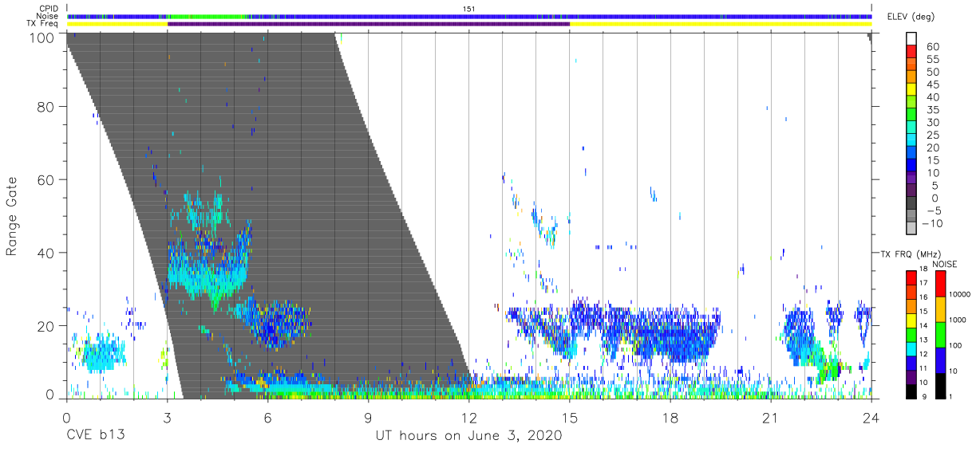Select the orange 1000–10000 NOISE swatch
This screenshot has height=452, width=980.
(x=939, y=309)
